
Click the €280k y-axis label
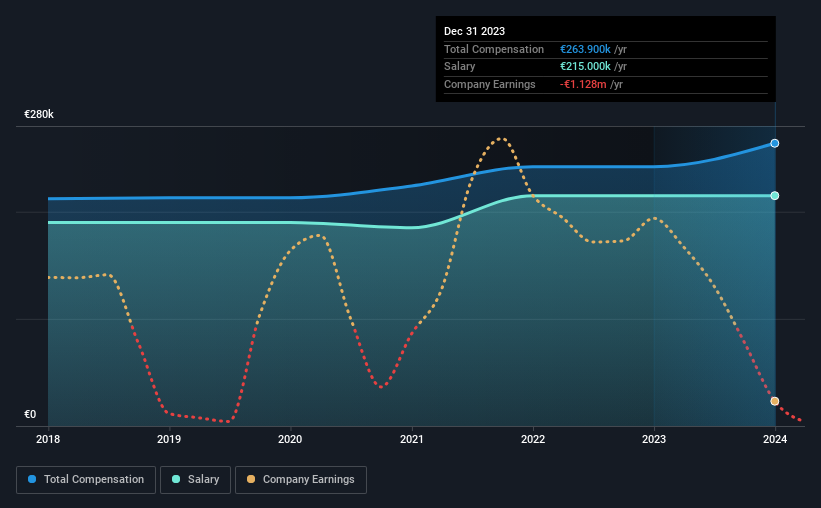coord(39,114)
